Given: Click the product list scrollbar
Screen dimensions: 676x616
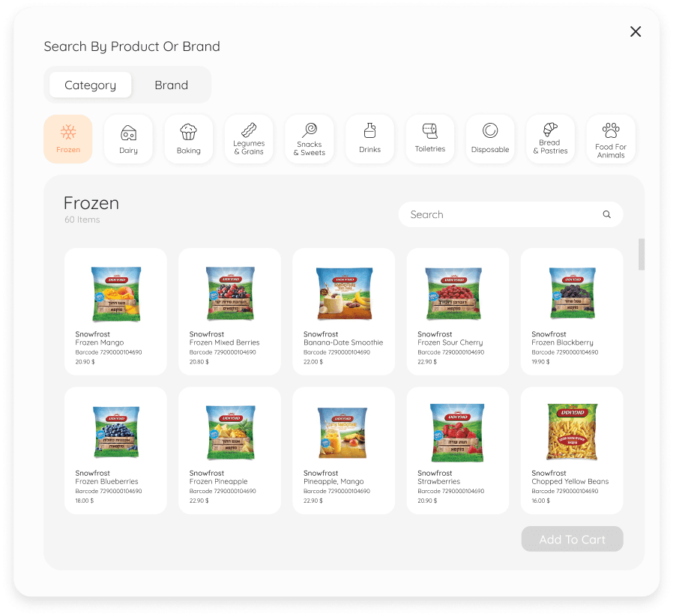Looking at the screenshot, I should click(x=642, y=254).
